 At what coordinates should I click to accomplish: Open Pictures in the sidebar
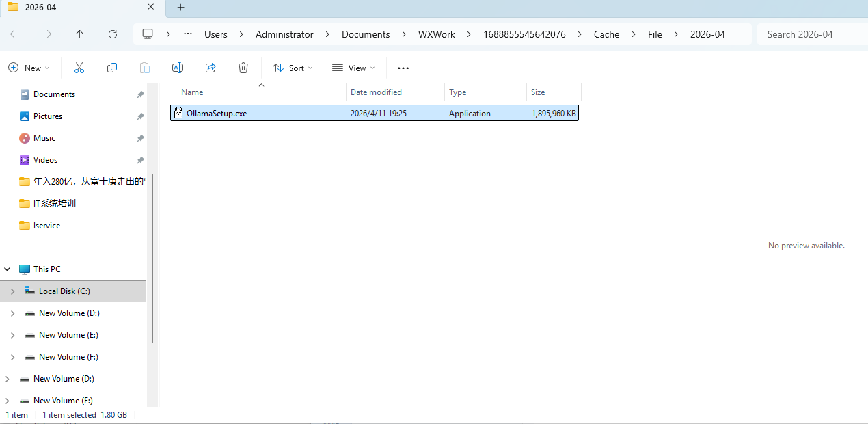pyautogui.click(x=48, y=116)
